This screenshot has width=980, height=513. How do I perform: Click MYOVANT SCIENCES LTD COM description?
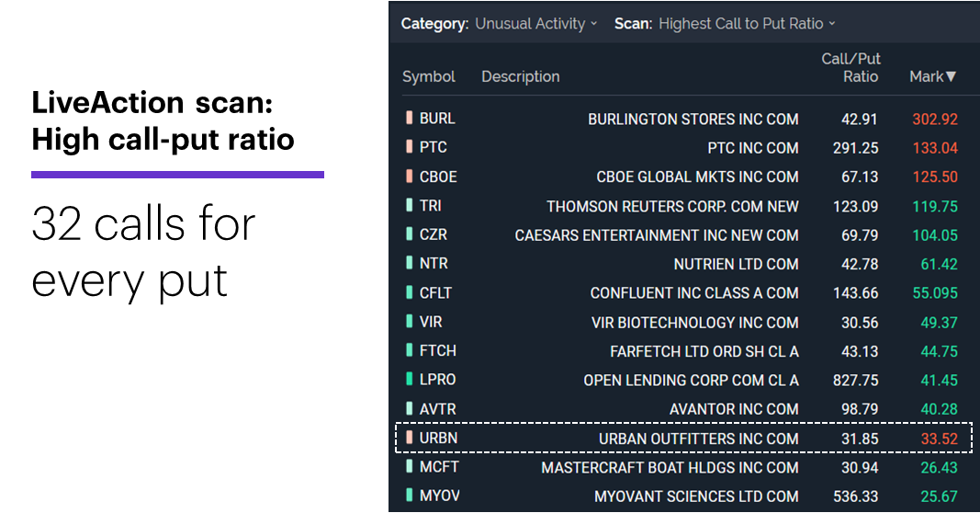click(x=696, y=496)
